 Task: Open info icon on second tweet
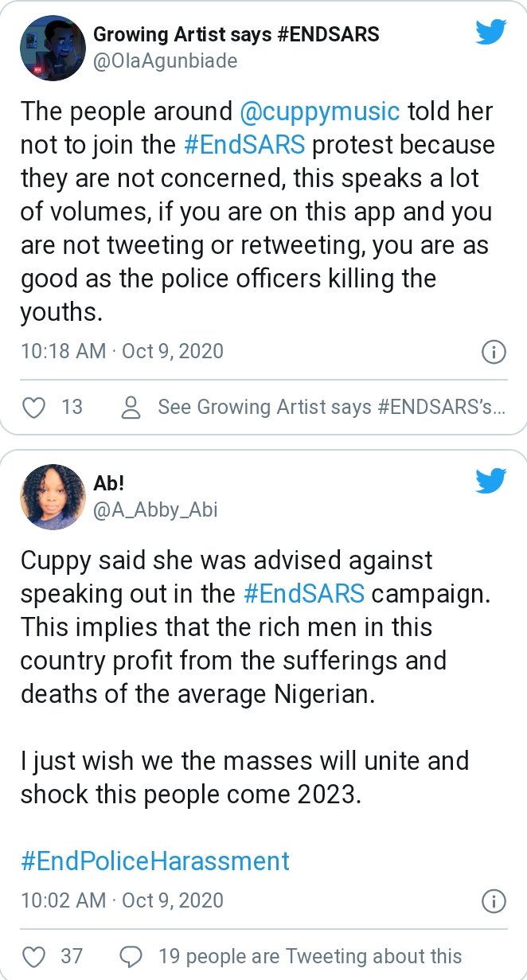tap(494, 901)
